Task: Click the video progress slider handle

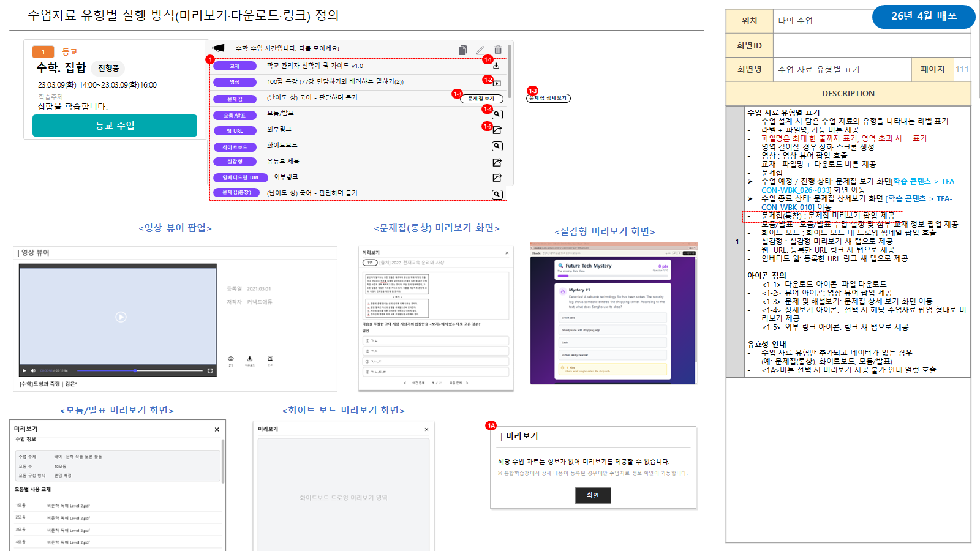Action: click(x=135, y=370)
